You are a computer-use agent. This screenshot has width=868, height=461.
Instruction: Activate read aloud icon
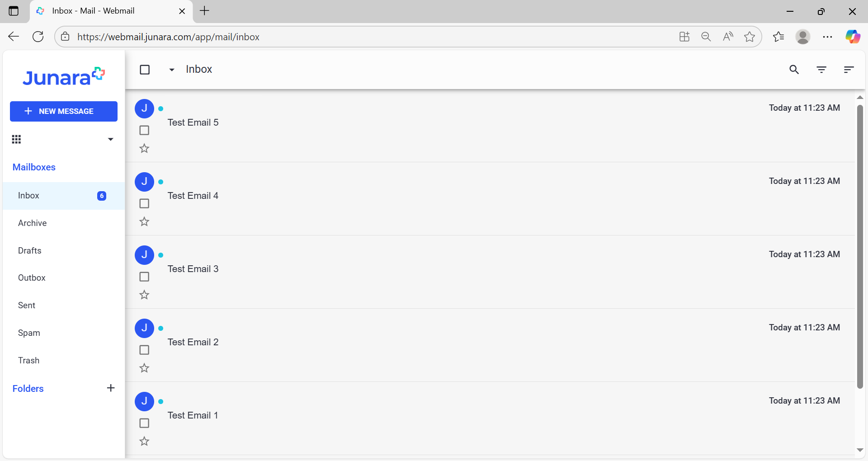[728, 37]
